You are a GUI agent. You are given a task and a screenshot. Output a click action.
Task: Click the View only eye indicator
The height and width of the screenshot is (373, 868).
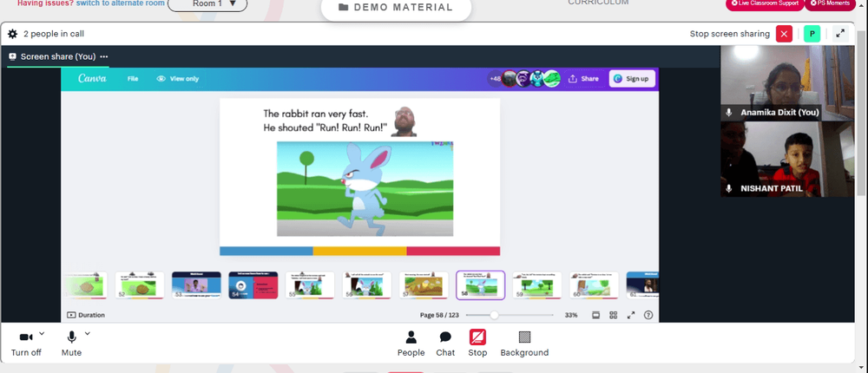pyautogui.click(x=178, y=79)
